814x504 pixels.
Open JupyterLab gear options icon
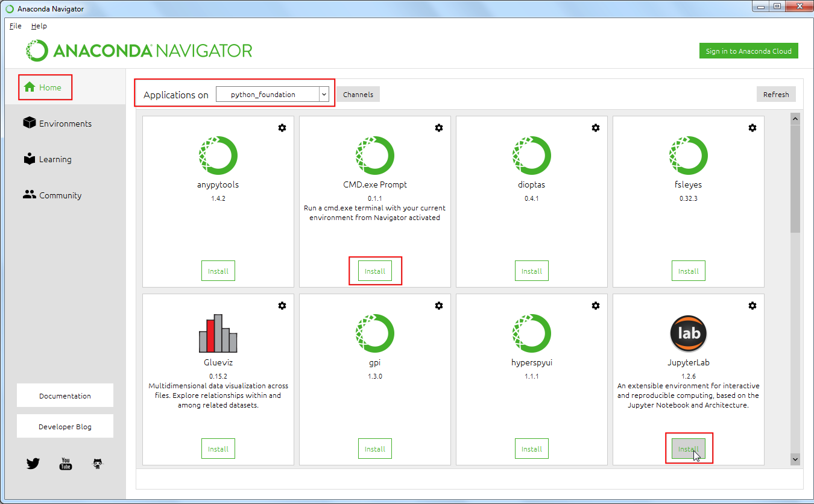[x=752, y=306]
